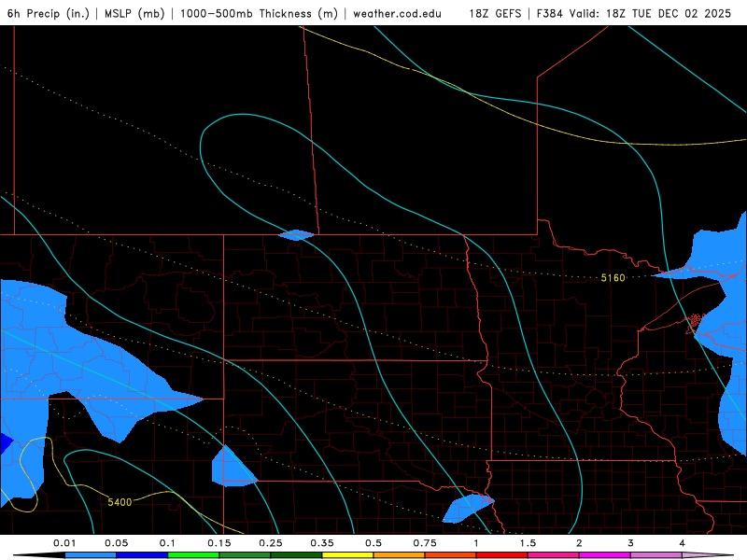The image size is (747, 560).
Task: Click the "18Z GEFS" model label
Action: 495,13
